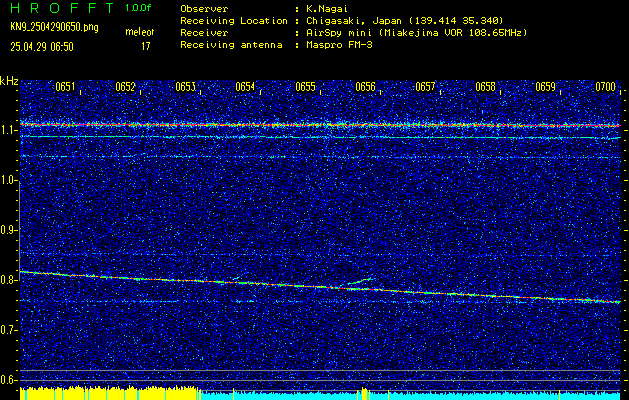The height and width of the screenshot is (400, 629).
Task: Click the 0651 time marker
Action: click(65, 87)
